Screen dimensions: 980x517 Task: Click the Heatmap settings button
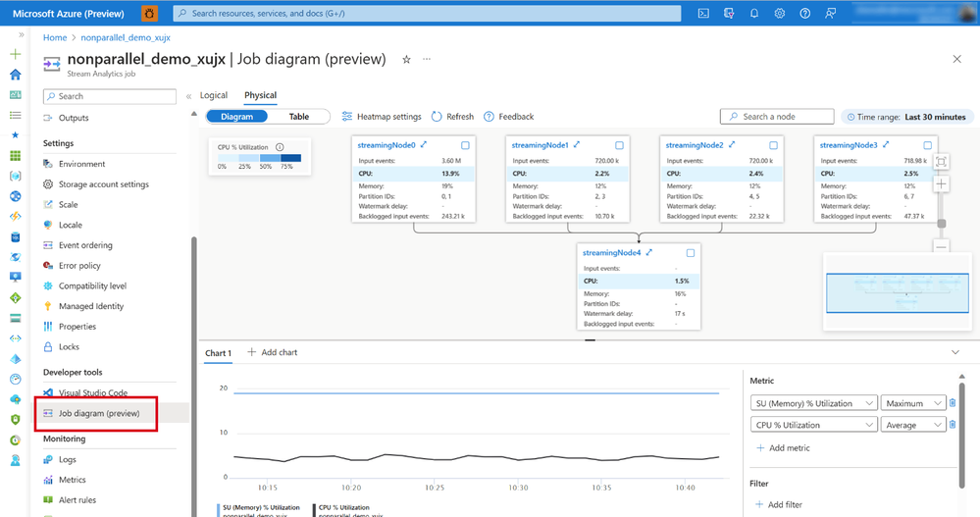click(x=382, y=117)
